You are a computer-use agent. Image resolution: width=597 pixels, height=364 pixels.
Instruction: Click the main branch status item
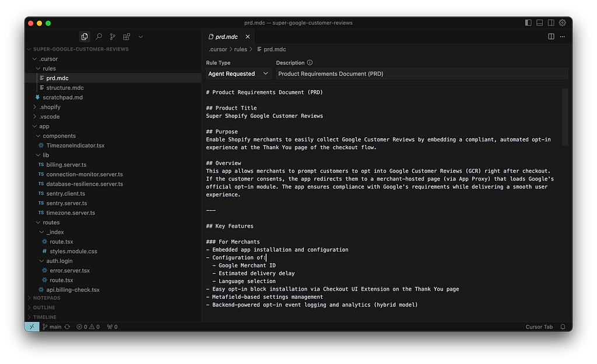(x=52, y=327)
